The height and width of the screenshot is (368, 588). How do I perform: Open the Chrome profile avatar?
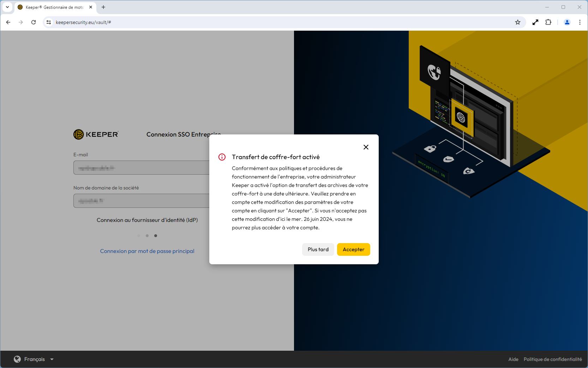[x=567, y=22]
